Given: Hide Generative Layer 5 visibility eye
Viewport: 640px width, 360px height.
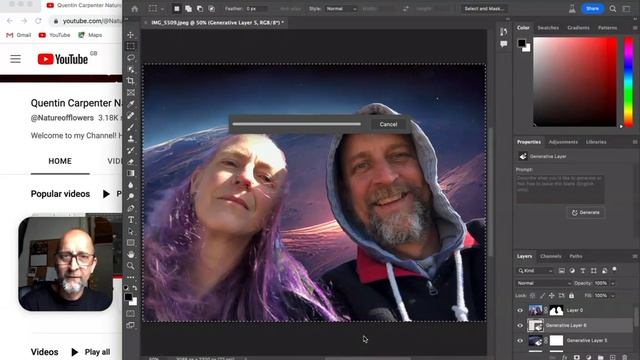Looking at the screenshot, I should click(x=520, y=340).
